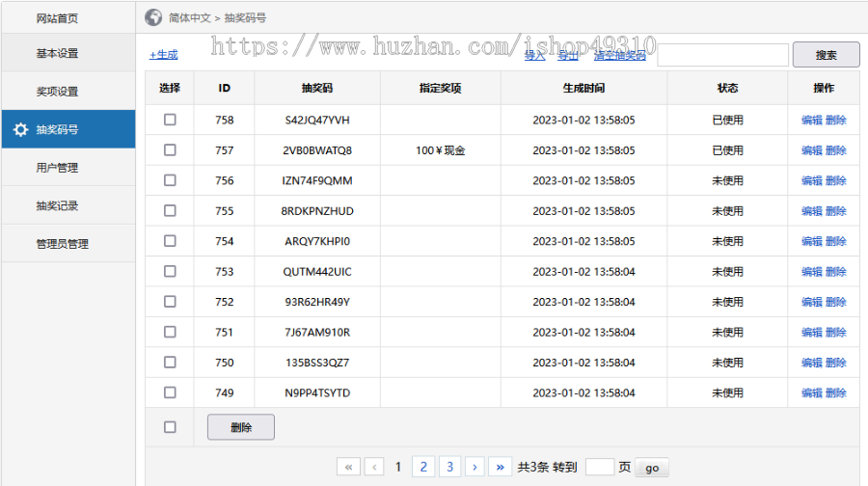Click the search input field

[x=723, y=55]
